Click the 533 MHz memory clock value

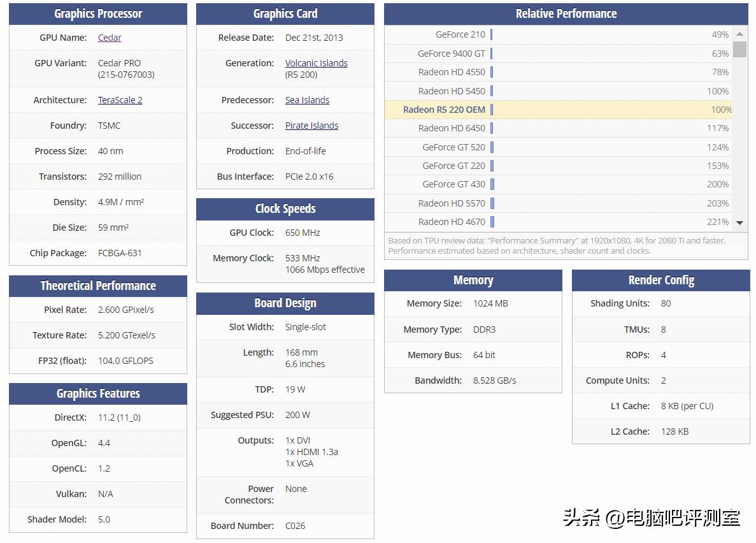(x=303, y=258)
